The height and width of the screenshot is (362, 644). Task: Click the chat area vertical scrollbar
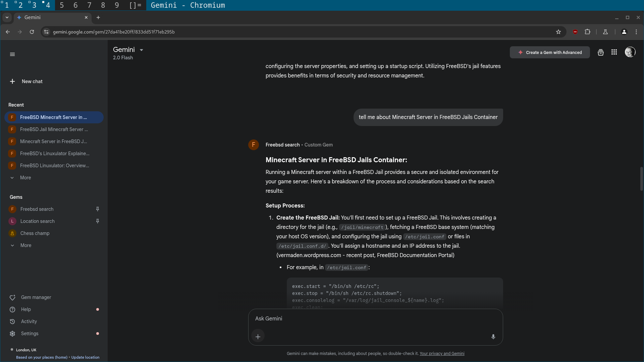click(x=641, y=179)
